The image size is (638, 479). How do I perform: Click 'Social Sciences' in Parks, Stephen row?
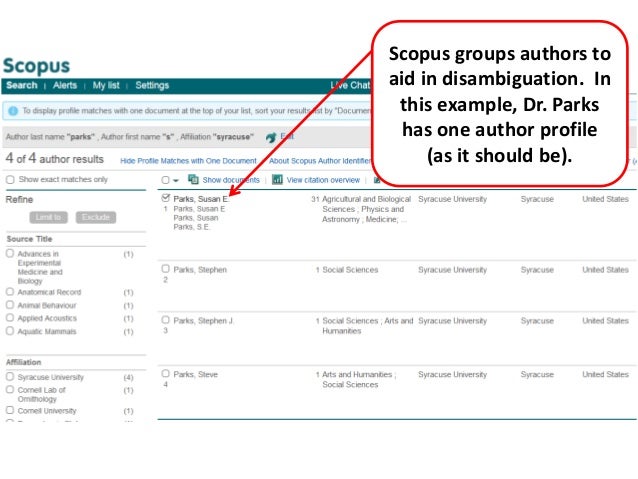click(350, 270)
